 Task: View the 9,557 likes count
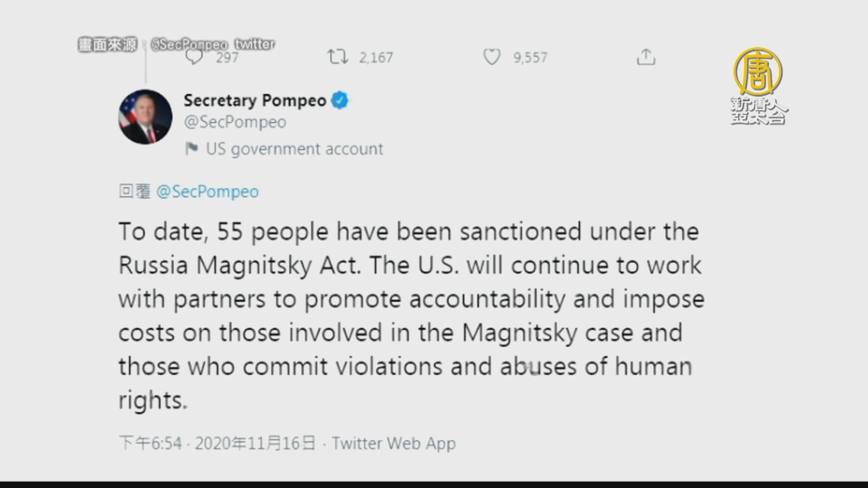point(530,57)
